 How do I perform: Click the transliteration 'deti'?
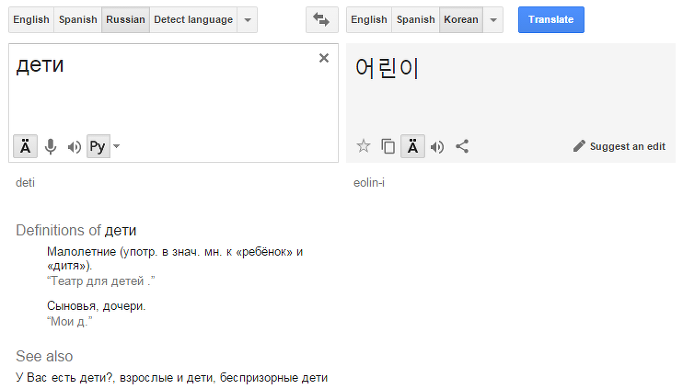point(25,183)
